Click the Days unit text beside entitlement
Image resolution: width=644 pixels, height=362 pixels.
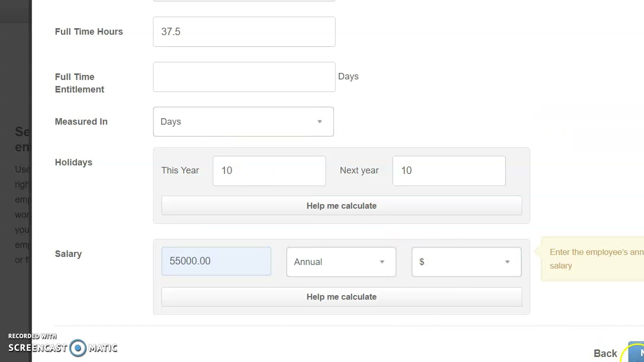point(348,76)
